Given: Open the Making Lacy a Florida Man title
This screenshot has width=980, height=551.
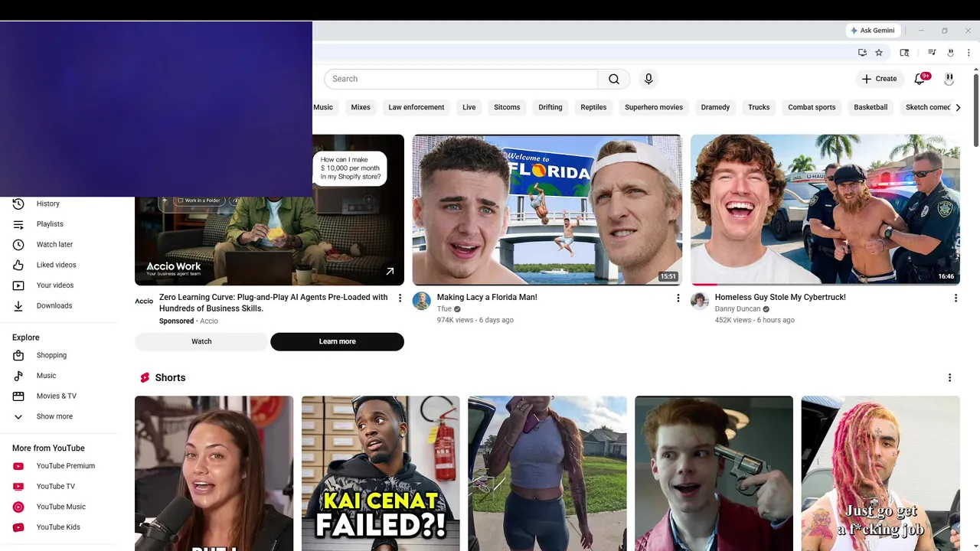Looking at the screenshot, I should coord(487,297).
